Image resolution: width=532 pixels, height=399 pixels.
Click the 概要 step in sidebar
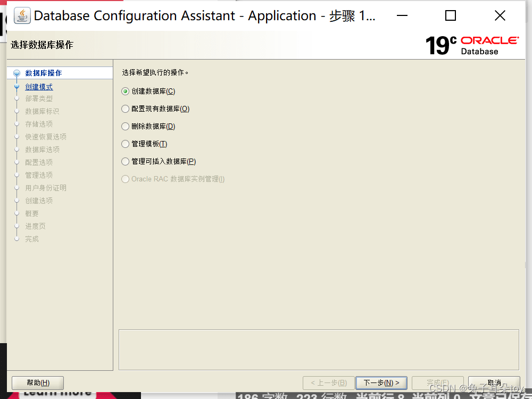pyautogui.click(x=32, y=213)
